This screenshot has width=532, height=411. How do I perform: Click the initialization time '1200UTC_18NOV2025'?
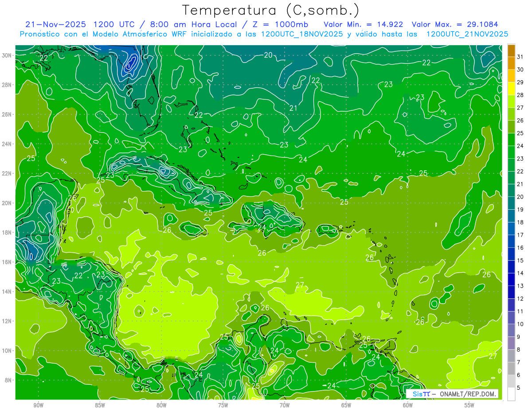tap(301, 34)
